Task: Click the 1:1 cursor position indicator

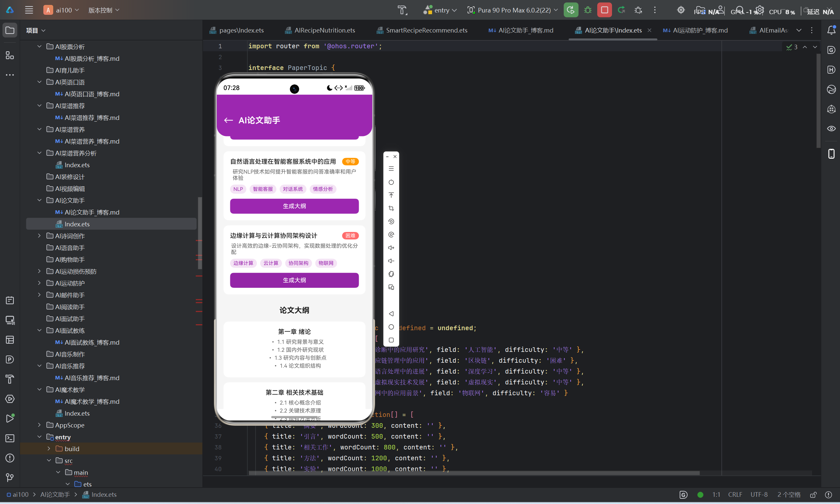Action: tap(716, 495)
